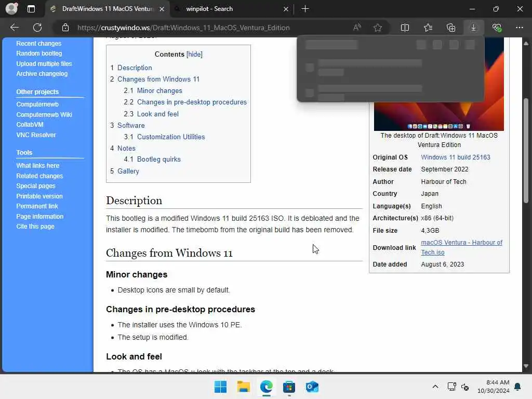Open Microsoft Store from taskbar
The image size is (532, 399).
click(x=289, y=387)
